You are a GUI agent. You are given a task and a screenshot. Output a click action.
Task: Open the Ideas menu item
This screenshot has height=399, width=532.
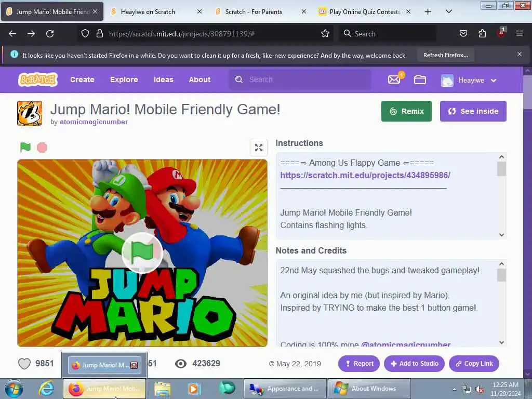point(164,79)
